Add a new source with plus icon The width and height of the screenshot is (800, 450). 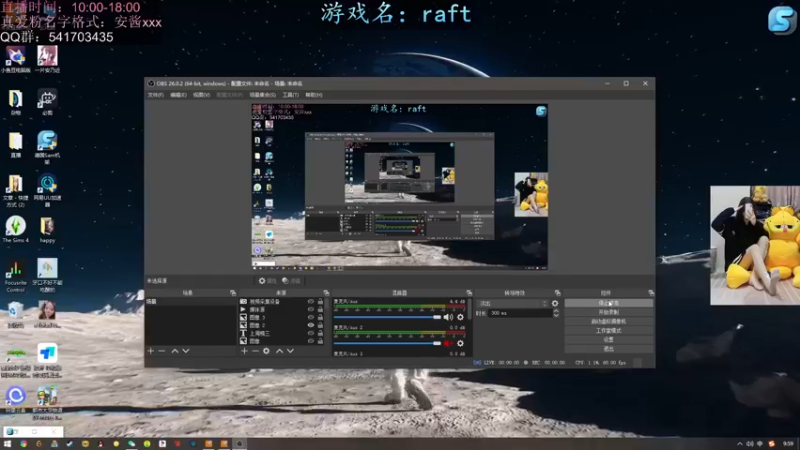(x=244, y=351)
